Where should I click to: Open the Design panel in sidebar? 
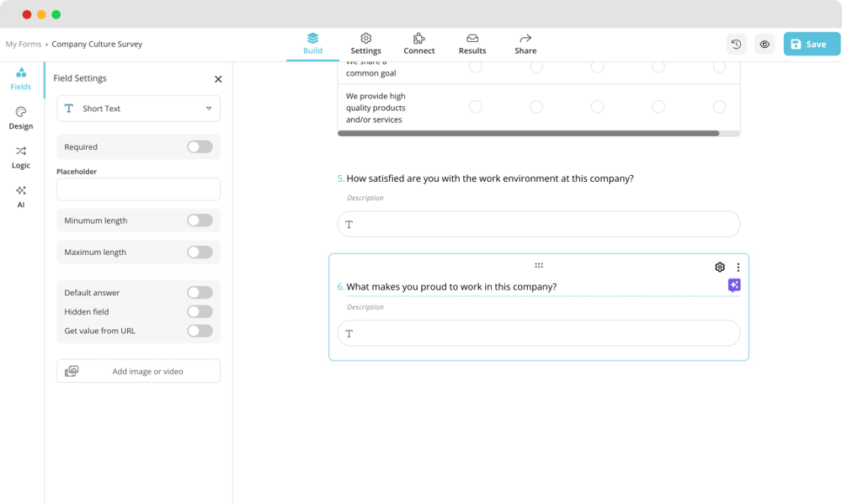(x=21, y=118)
